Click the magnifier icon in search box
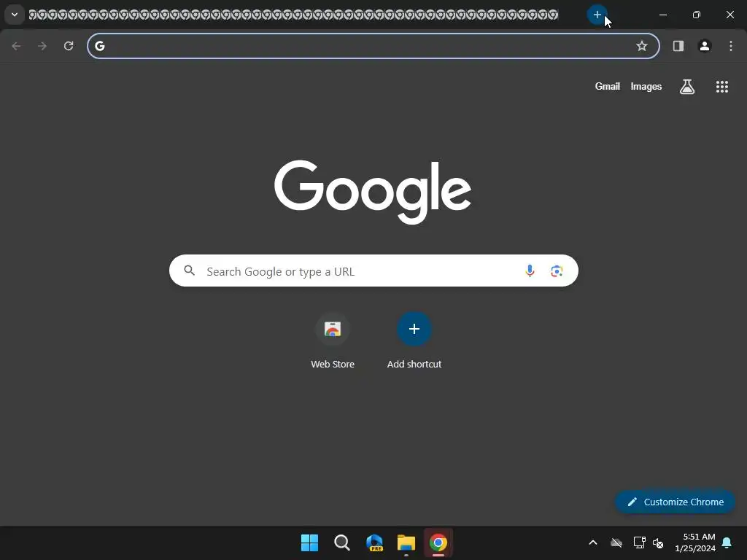747x560 pixels. point(190,271)
